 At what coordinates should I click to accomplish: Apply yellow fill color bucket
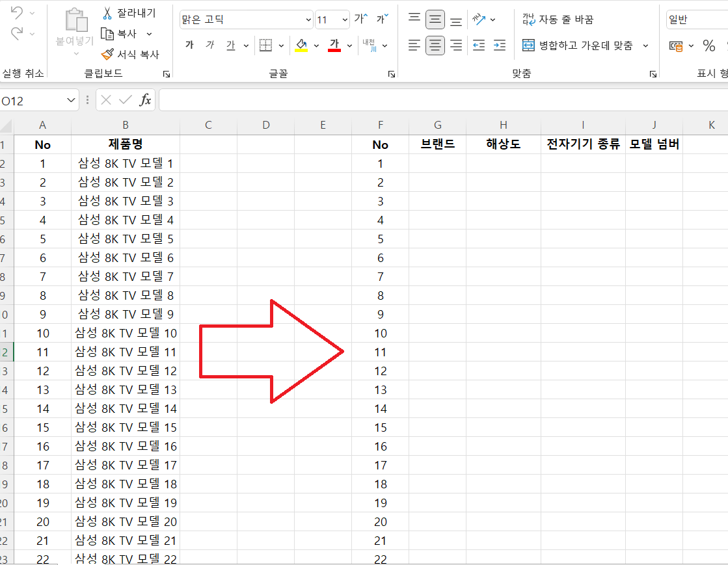click(x=301, y=45)
